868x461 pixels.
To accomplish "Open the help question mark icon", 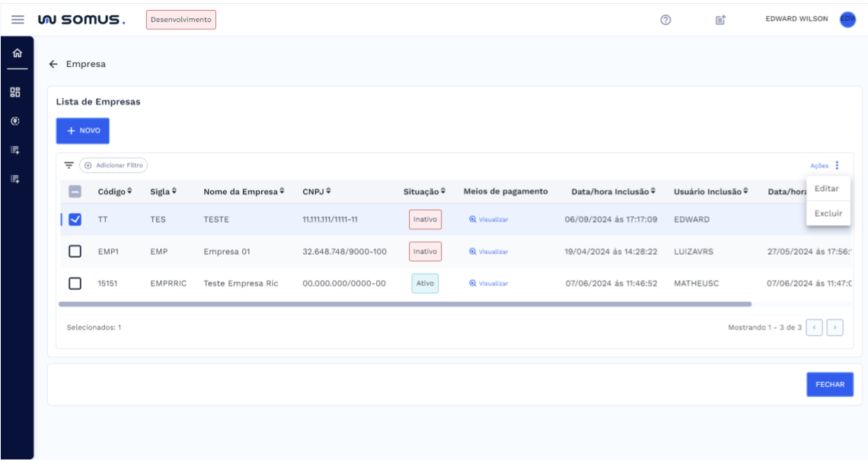I will point(665,19).
